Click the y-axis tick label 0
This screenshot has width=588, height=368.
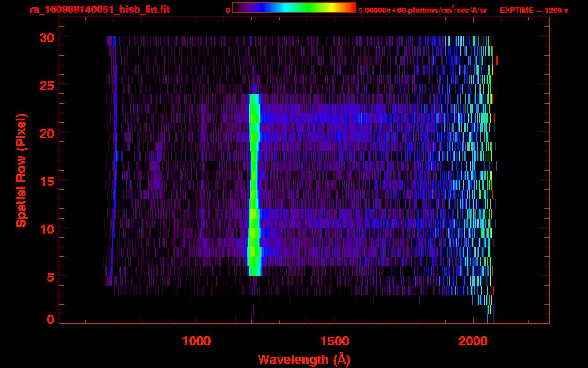point(51,319)
